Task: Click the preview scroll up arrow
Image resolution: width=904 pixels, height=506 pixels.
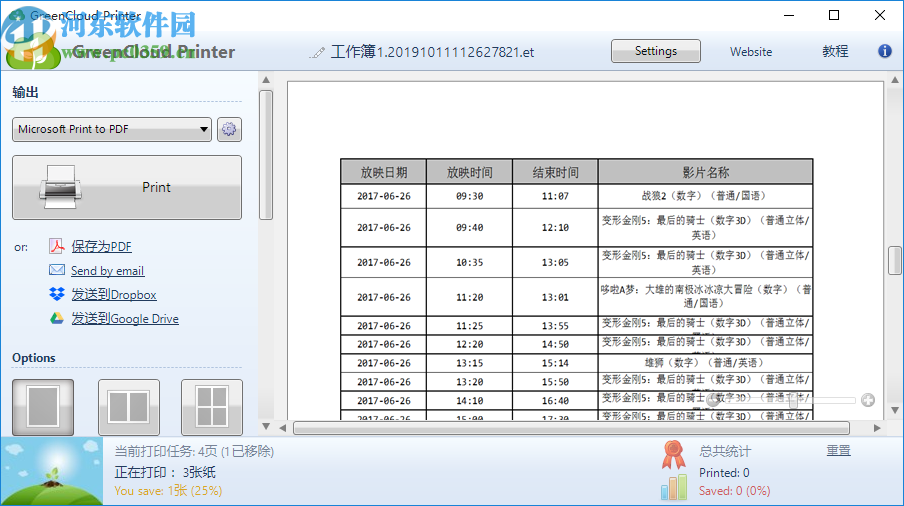Action: (x=895, y=80)
